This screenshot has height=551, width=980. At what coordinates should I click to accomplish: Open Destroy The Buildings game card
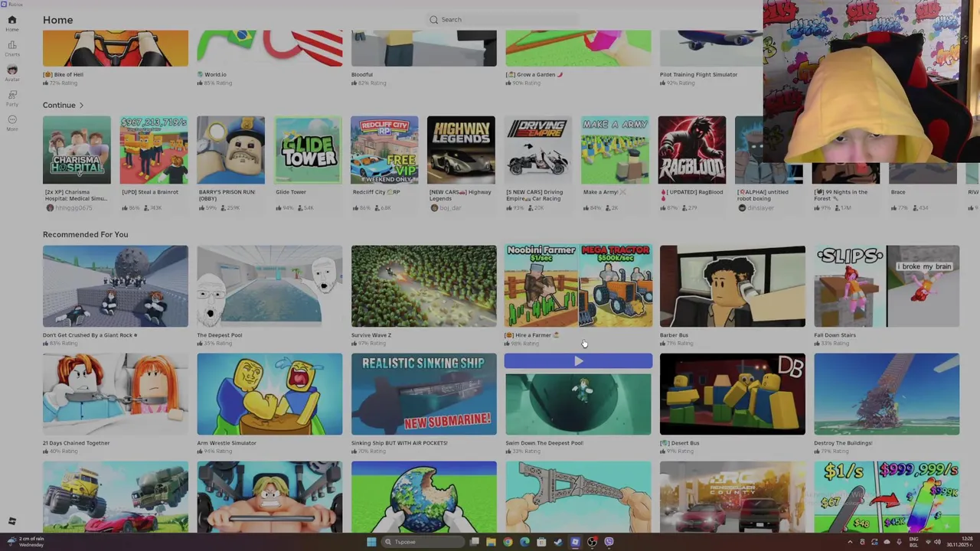click(887, 394)
